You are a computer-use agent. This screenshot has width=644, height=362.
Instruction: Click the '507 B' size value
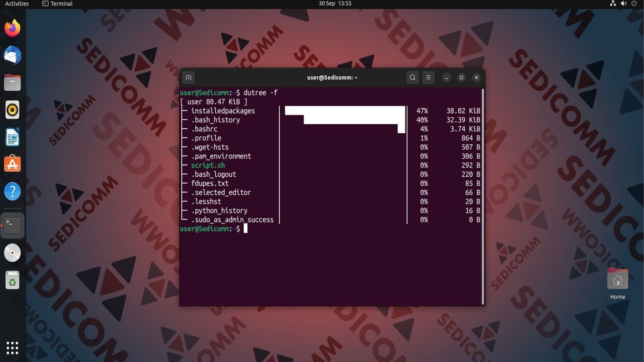[471, 147]
